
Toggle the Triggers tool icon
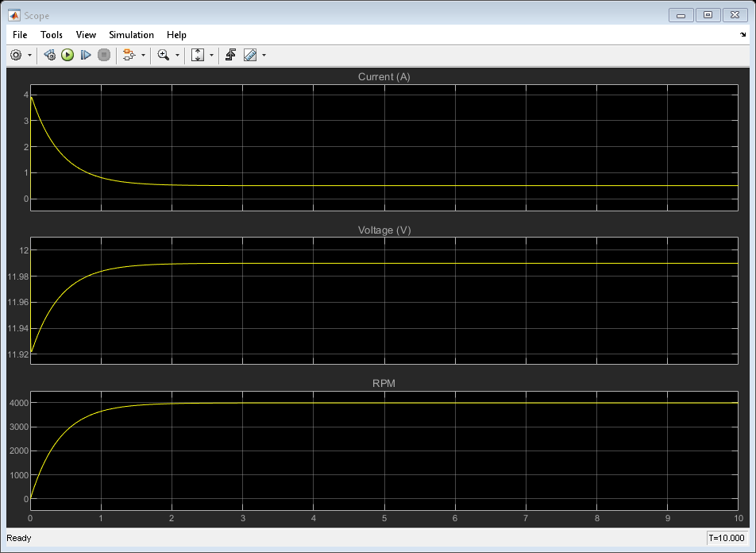point(230,55)
